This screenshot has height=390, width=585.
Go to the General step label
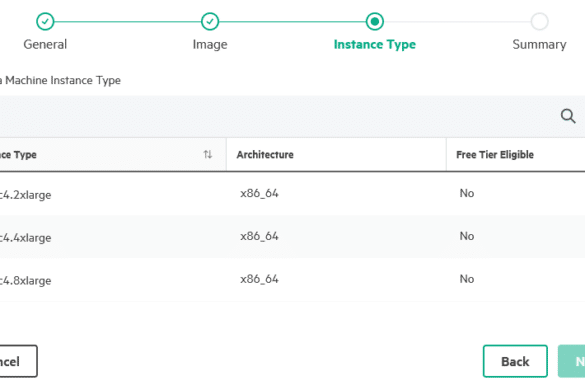[x=45, y=44]
